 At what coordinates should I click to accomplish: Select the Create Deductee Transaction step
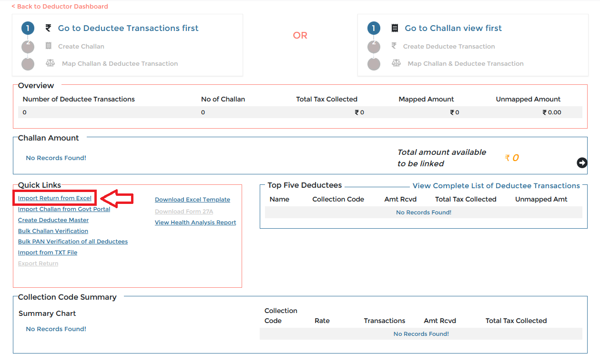coord(449,46)
